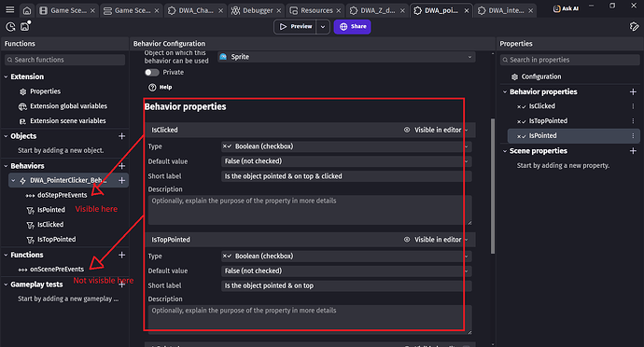The width and height of the screenshot is (644, 347).
Task: Close the Resources tab
Action: [339, 10]
